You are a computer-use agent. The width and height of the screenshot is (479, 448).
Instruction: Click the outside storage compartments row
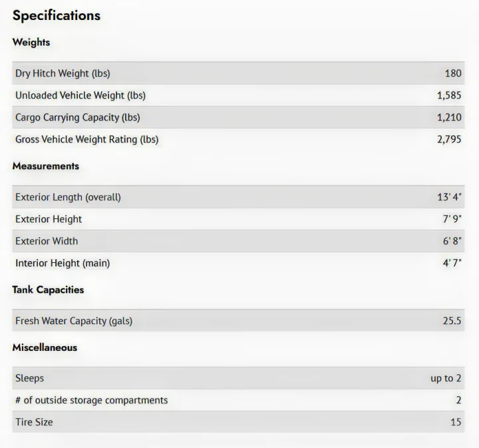238,400
